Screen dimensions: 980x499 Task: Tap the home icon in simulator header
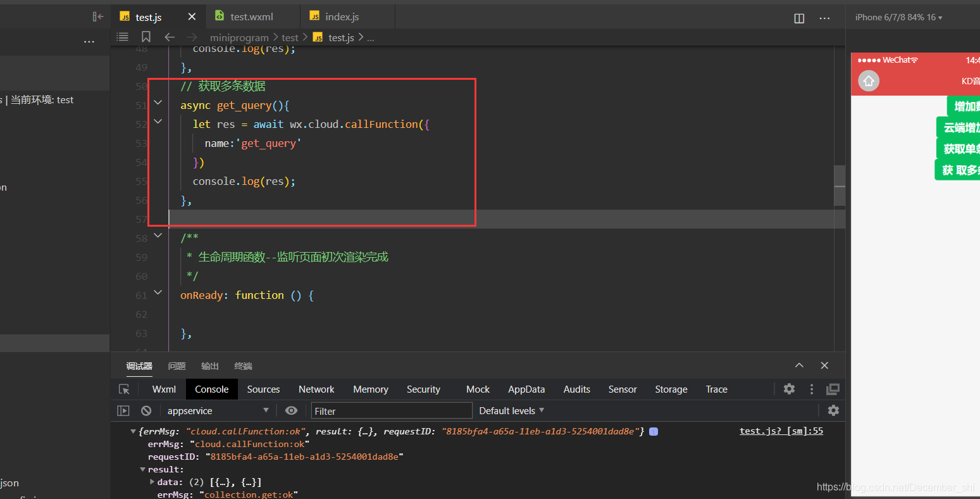869,80
